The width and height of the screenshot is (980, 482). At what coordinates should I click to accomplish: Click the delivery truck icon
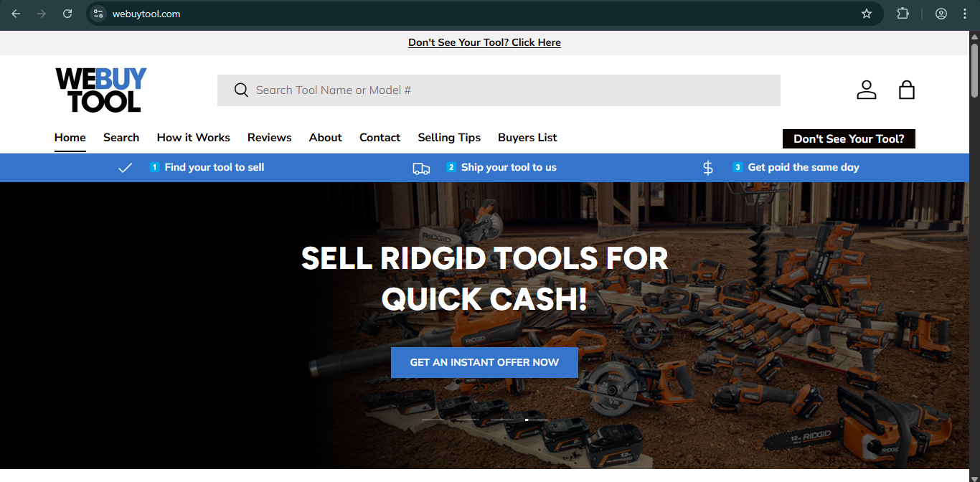(x=421, y=169)
